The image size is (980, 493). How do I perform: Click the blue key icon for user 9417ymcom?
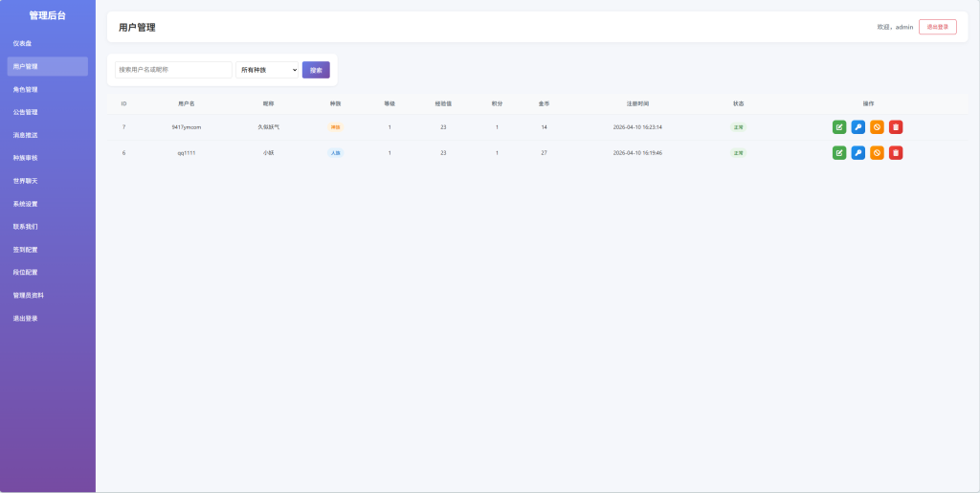coord(858,126)
